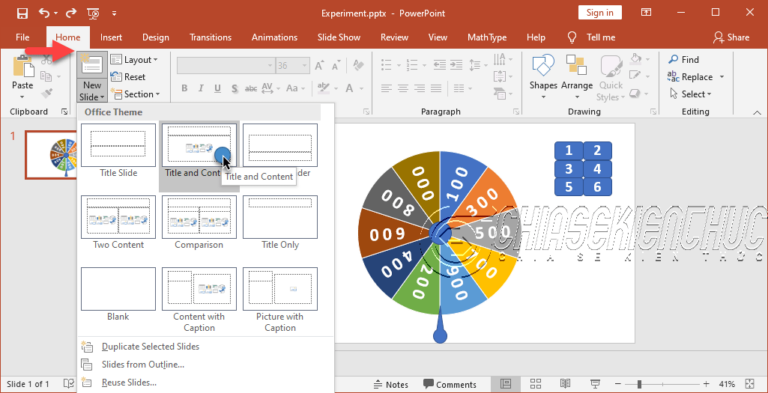The height and width of the screenshot is (393, 768).
Task: Switch to the Animations tab
Action: pyautogui.click(x=274, y=37)
